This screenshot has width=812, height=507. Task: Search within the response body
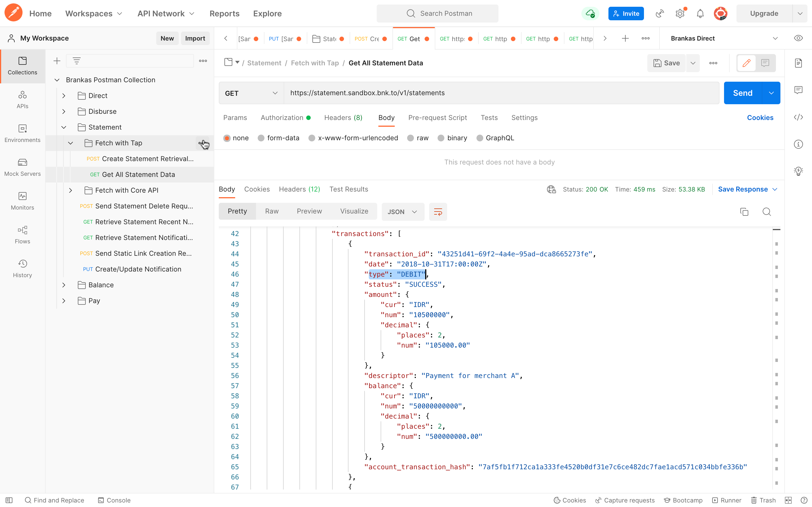point(766,212)
